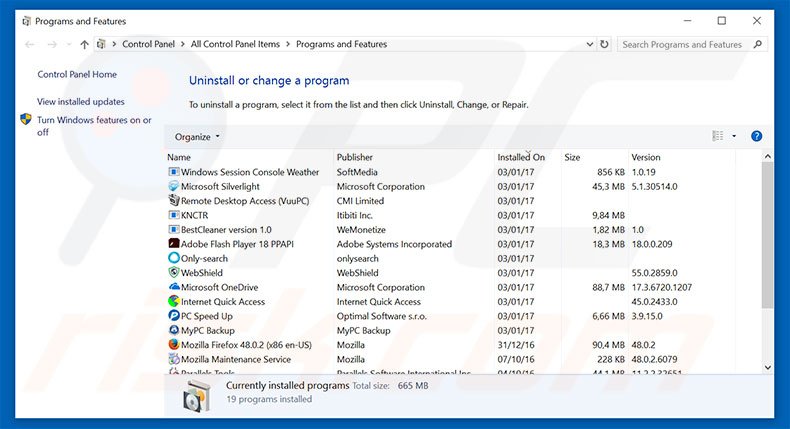This screenshot has width=790, height=429.
Task: Select the Mozilla Firefox 48.0.2 entry icon
Action: coord(174,345)
